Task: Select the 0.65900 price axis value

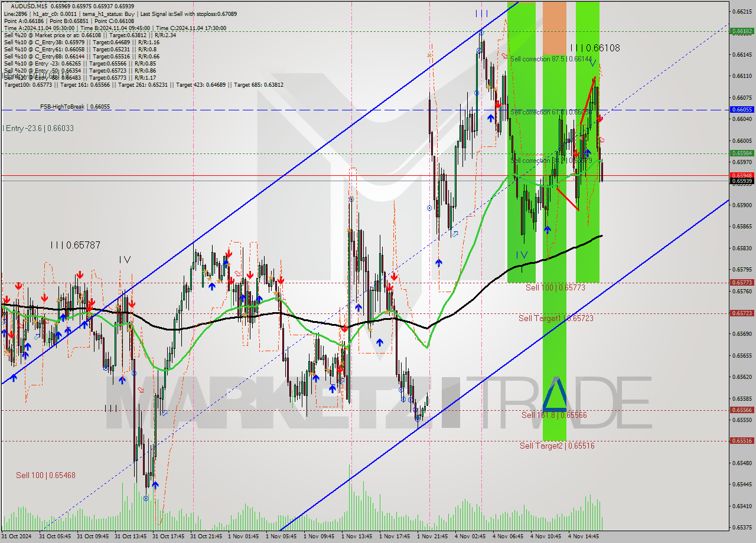Action: (742, 205)
